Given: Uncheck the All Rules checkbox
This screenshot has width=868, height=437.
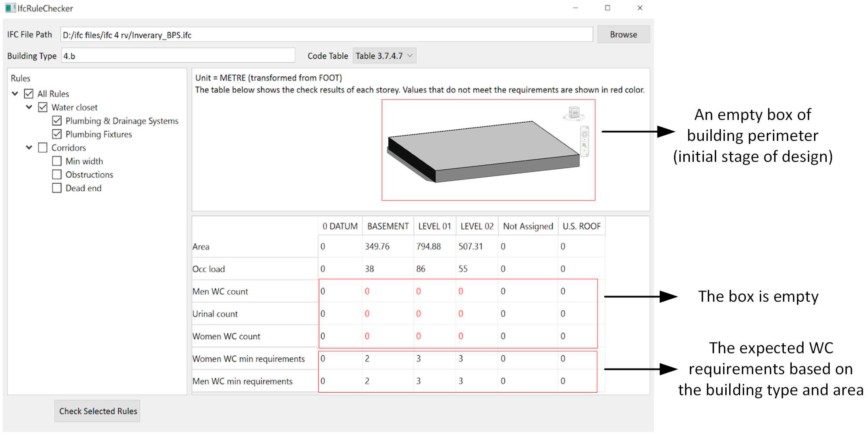Looking at the screenshot, I should tap(29, 94).
